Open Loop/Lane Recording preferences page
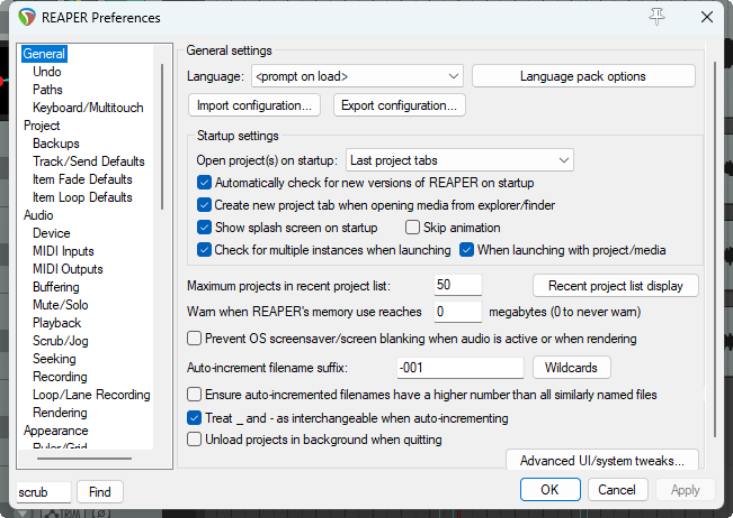Screen dimensions: 733x518 pos(91,395)
